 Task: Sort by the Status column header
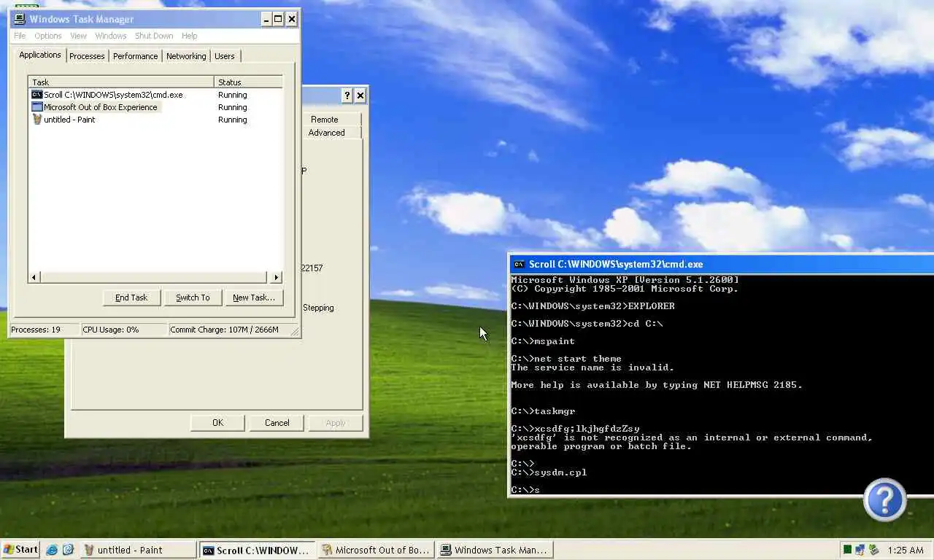point(248,82)
